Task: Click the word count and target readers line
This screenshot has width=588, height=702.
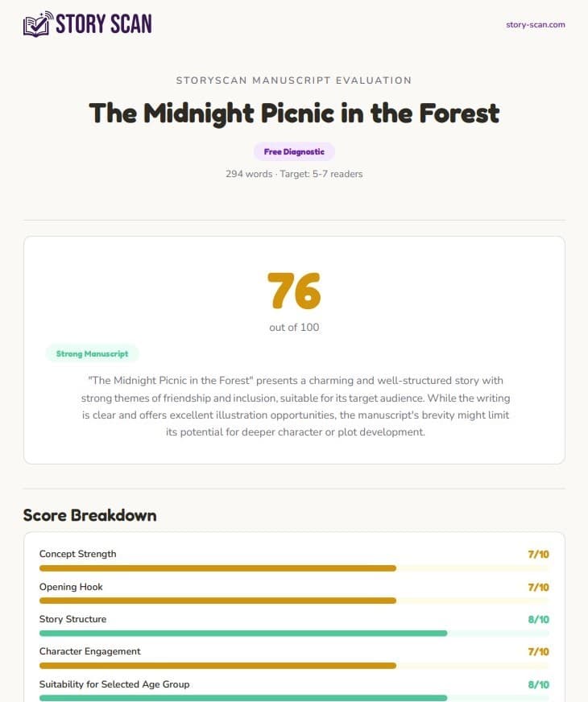Action: pyautogui.click(x=294, y=174)
